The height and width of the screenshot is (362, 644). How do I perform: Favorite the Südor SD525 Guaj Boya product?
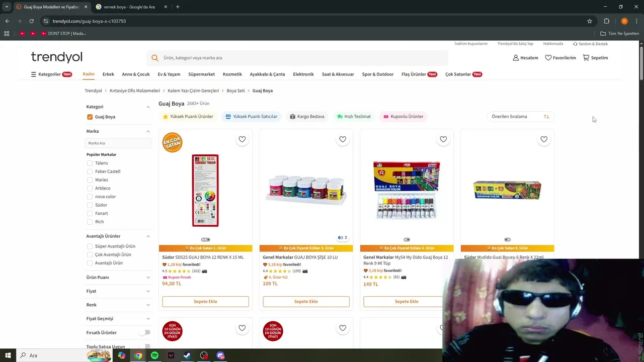[242, 139]
